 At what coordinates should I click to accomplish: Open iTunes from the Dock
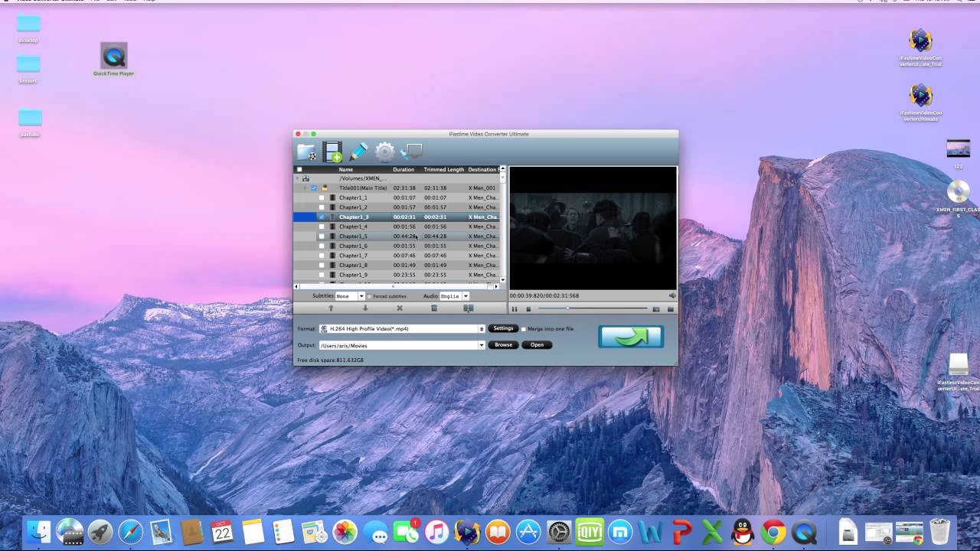point(436,532)
